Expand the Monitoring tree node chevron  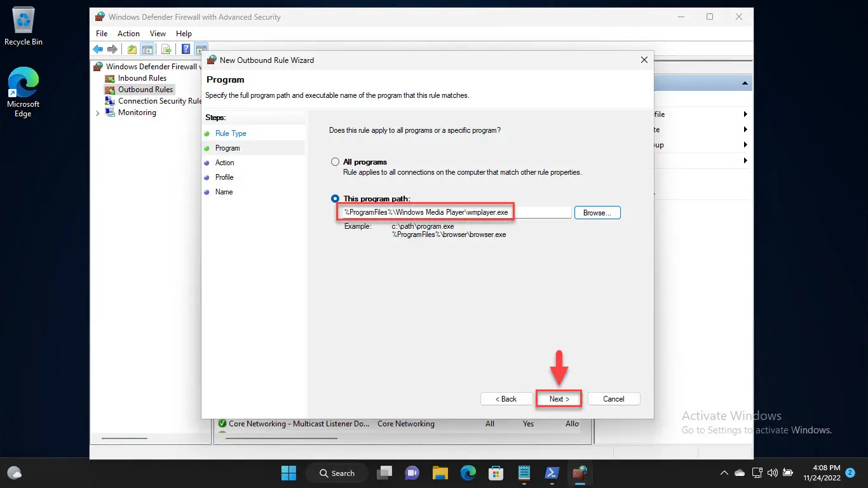tap(97, 113)
